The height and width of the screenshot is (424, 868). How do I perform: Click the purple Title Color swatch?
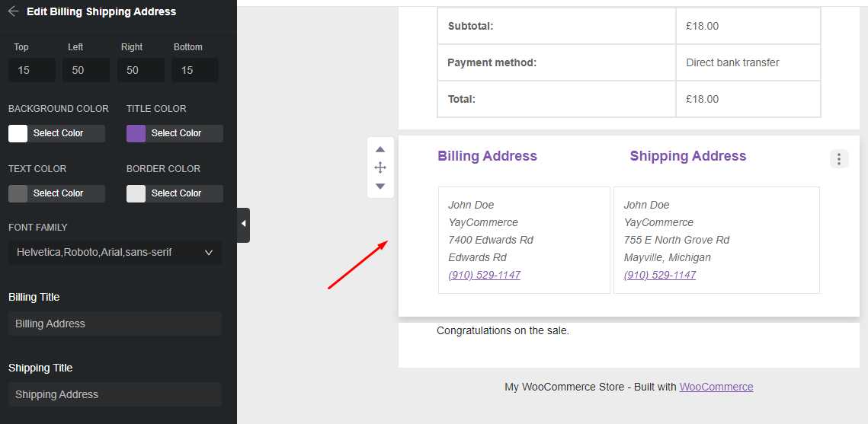[x=136, y=133]
